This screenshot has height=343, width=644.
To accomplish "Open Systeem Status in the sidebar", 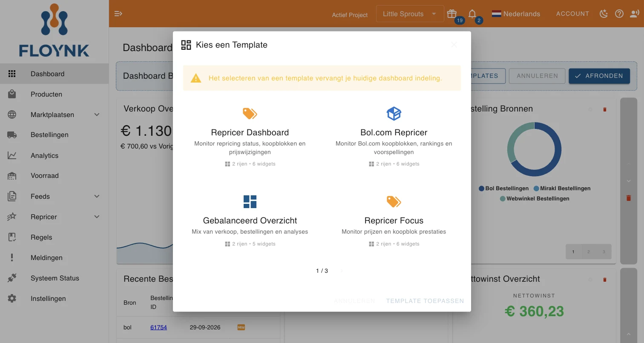I will coord(55,278).
